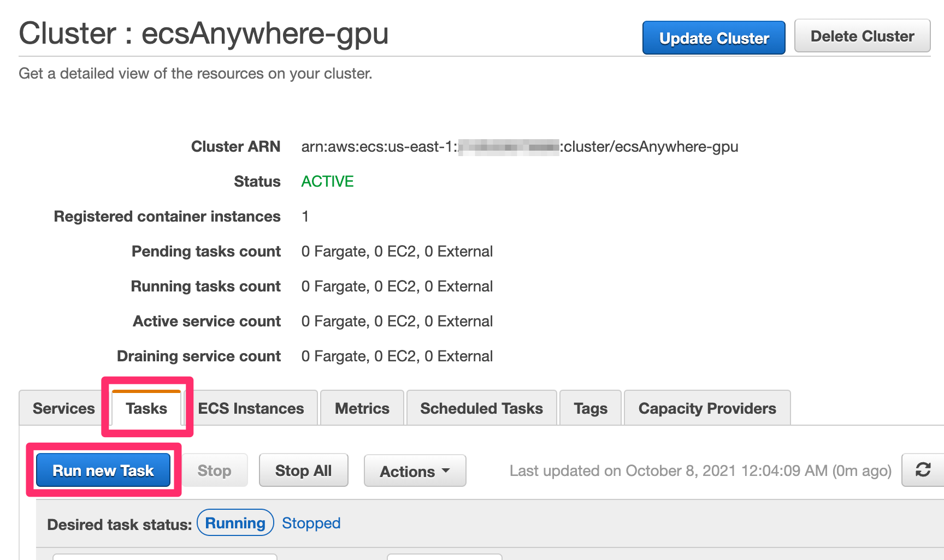This screenshot has height=560, width=944.
Task: Open the Tags tab
Action: 591,408
